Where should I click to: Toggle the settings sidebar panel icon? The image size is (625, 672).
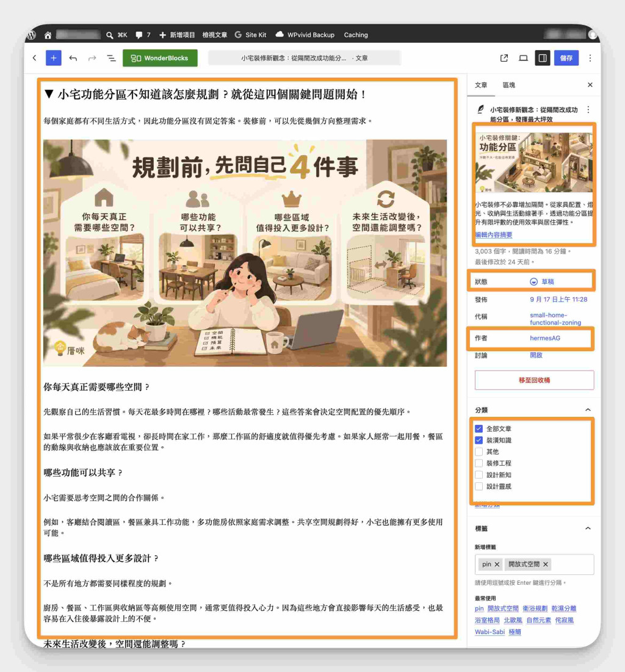click(543, 58)
